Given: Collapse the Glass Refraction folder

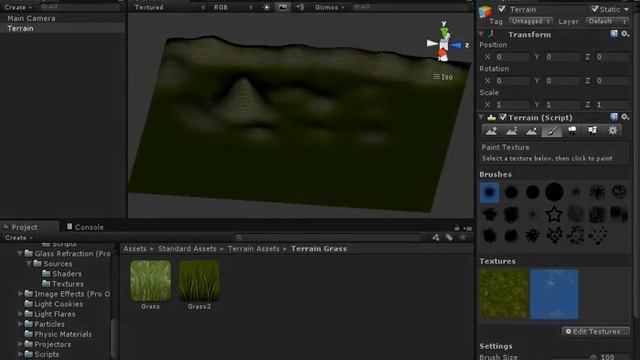Looking at the screenshot, I should tap(20, 253).
